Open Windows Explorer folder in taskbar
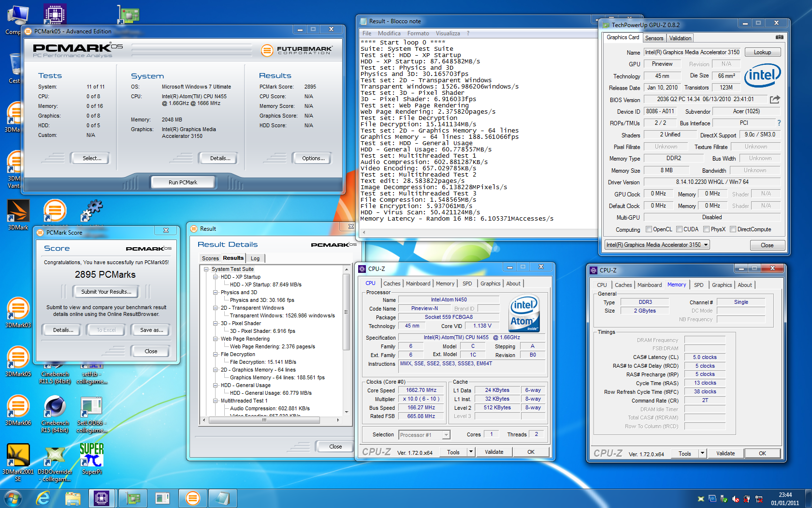 pos(72,498)
